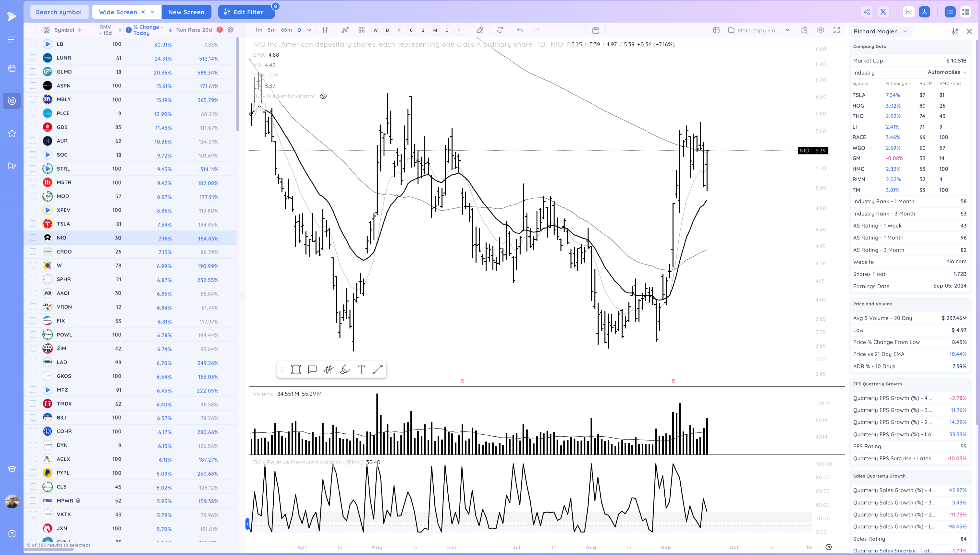Screen dimensions: 980x555
Task: Collapse the Industry Automobiles list
Action: 964,72
